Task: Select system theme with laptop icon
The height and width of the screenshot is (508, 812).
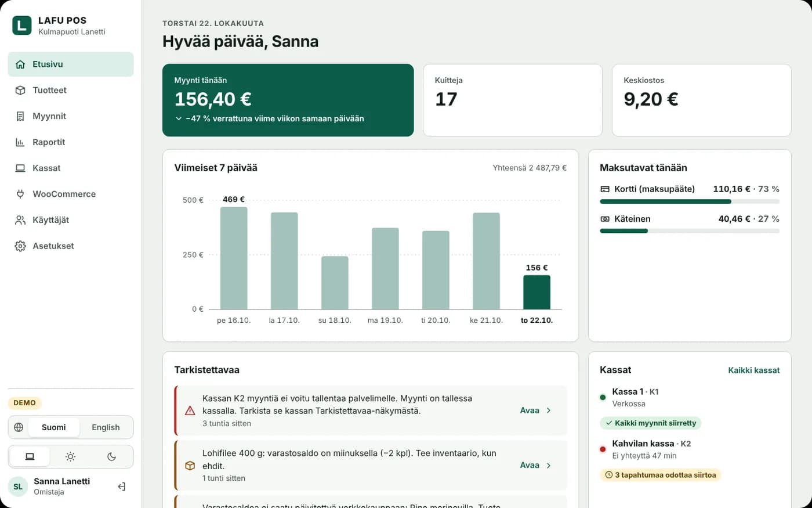Action: pos(30,457)
